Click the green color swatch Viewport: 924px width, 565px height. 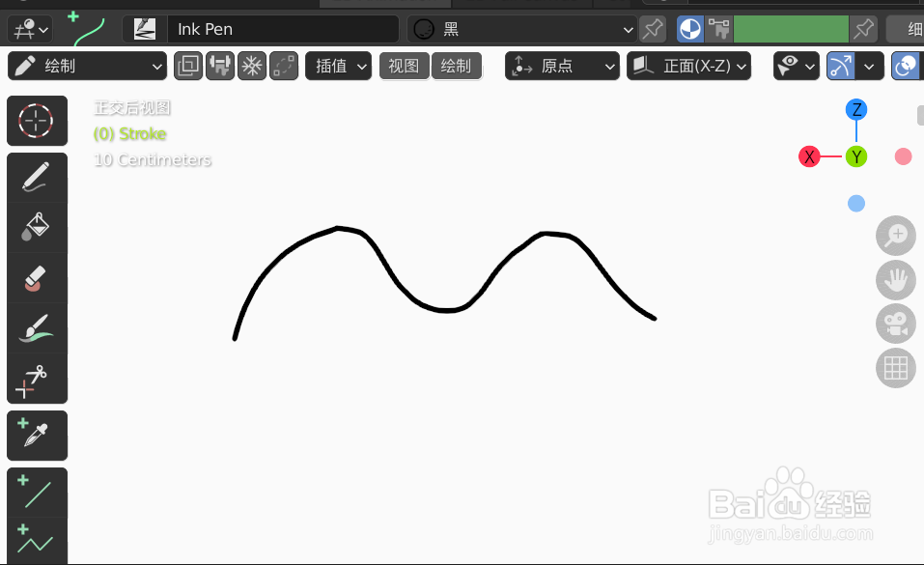(x=791, y=29)
